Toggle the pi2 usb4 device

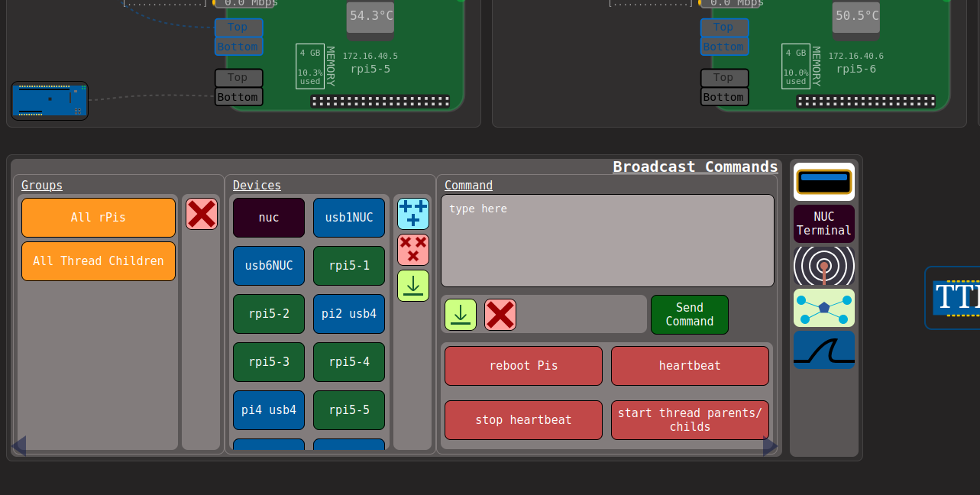349,314
